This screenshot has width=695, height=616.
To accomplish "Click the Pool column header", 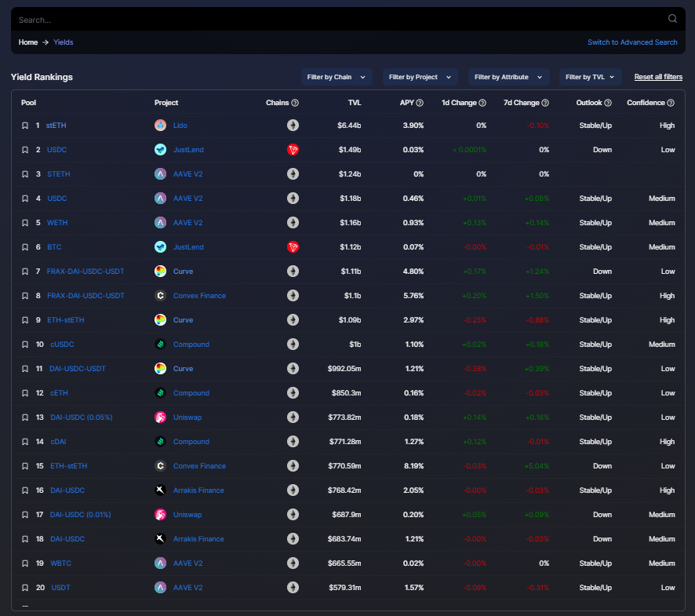I will tap(28, 103).
